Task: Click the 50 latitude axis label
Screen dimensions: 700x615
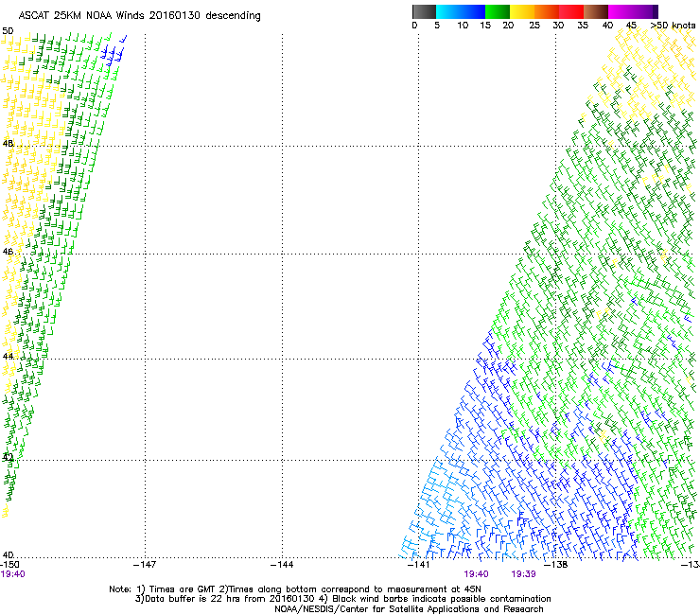Action: click(8, 31)
